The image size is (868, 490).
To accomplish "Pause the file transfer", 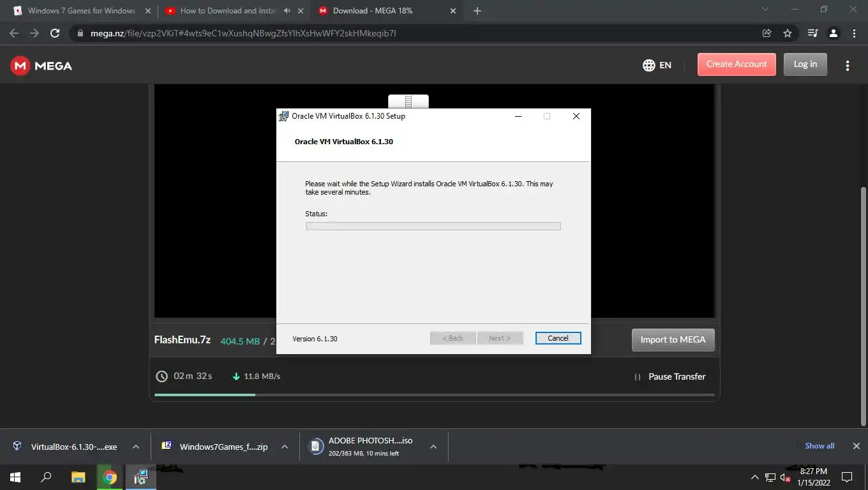I will (x=670, y=376).
